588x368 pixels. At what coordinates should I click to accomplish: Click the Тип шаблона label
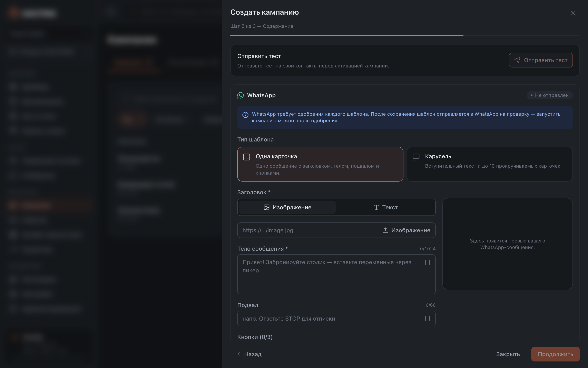(x=255, y=139)
